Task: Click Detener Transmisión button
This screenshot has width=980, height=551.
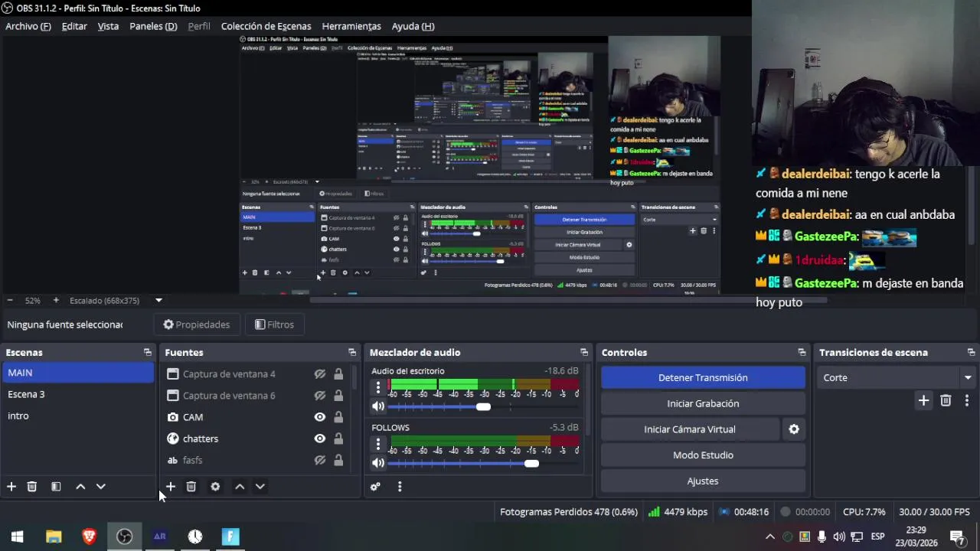Action: 703,377
